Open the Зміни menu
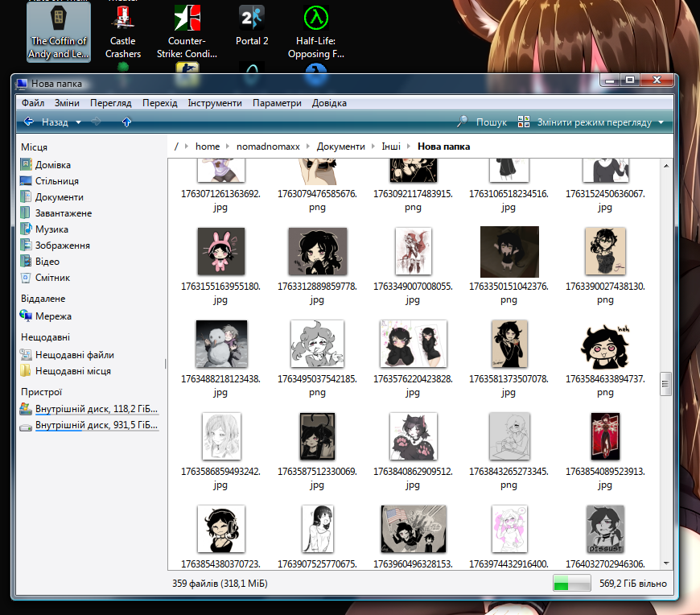700x615 pixels. coord(67,103)
